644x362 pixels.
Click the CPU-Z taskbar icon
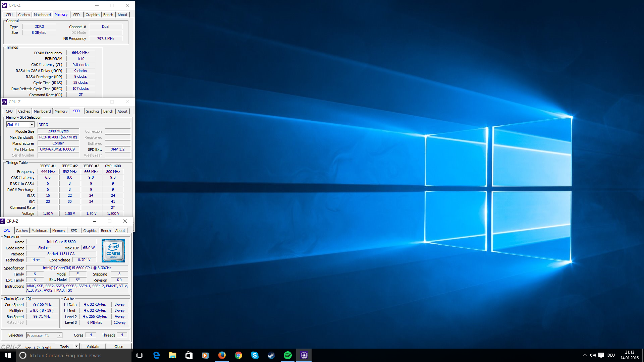tap(304, 355)
